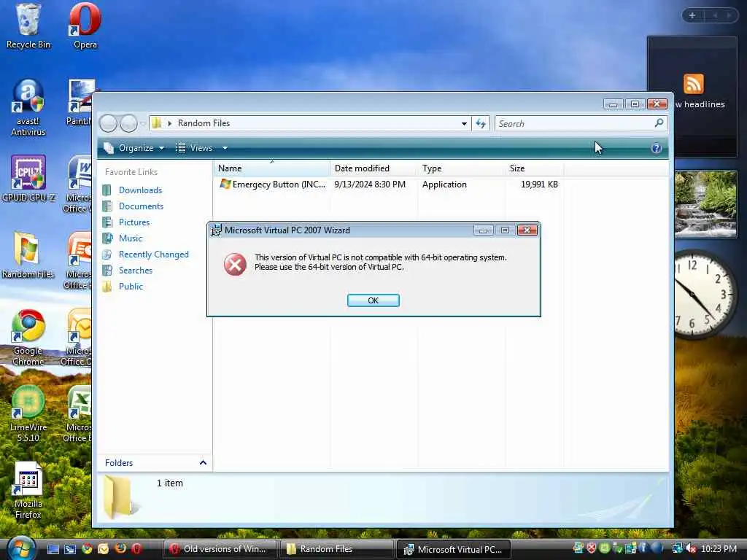The width and height of the screenshot is (747, 560).
Task: Select the Google Chrome desktop shortcut
Action: (28, 337)
